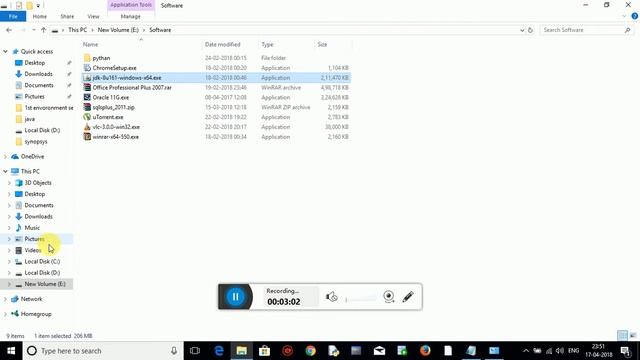Open the address bar history dropdown
640x360 pixels.
pyautogui.click(x=522, y=30)
